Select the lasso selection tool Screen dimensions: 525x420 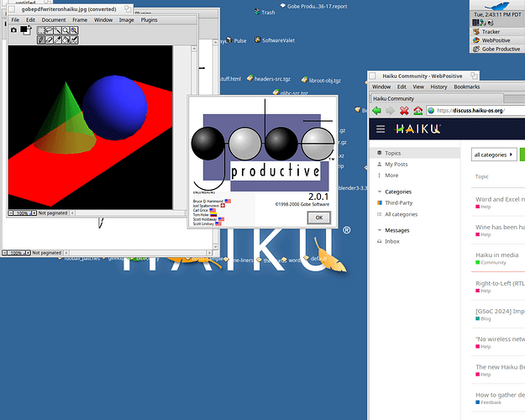coord(50,30)
